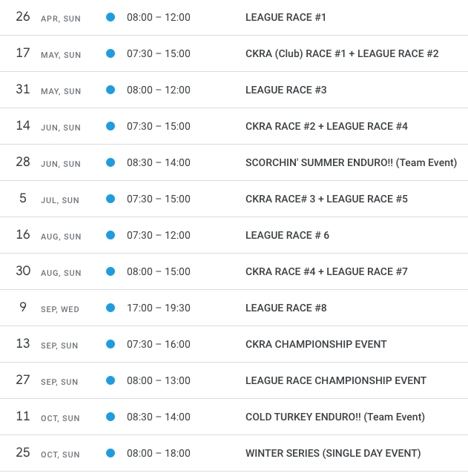Click the blue dot for 27 Sep event
The height and width of the screenshot is (476, 468).
coord(111,380)
